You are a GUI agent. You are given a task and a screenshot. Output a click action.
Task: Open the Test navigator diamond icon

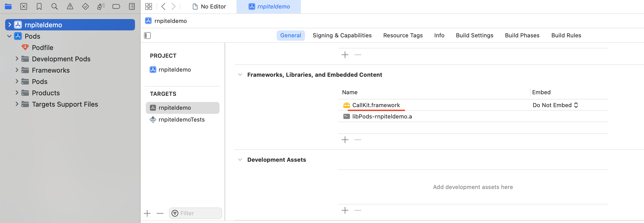86,6
